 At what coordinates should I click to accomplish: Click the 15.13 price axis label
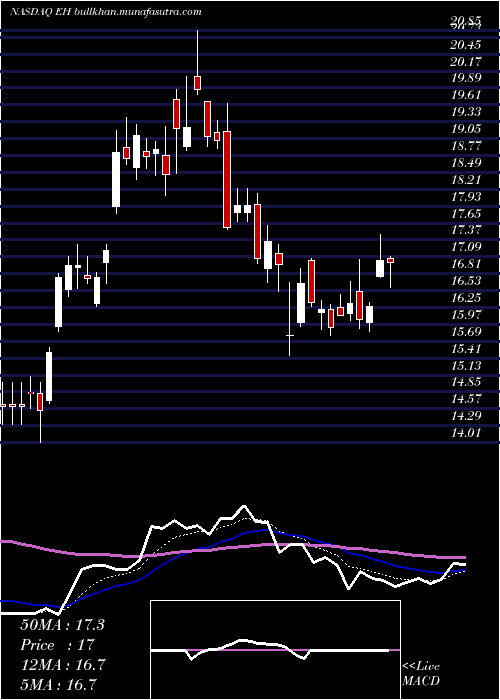[x=466, y=366]
